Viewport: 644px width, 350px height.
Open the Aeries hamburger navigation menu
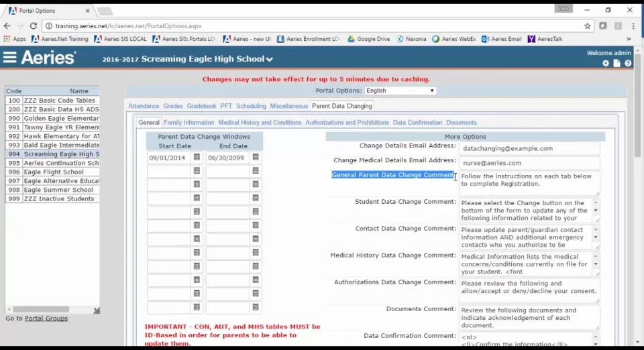click(10, 58)
